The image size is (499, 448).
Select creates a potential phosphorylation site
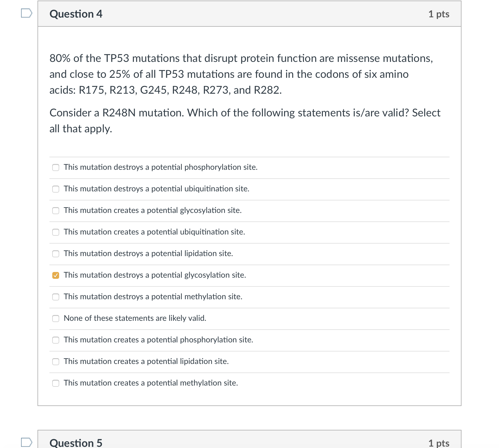(56, 340)
